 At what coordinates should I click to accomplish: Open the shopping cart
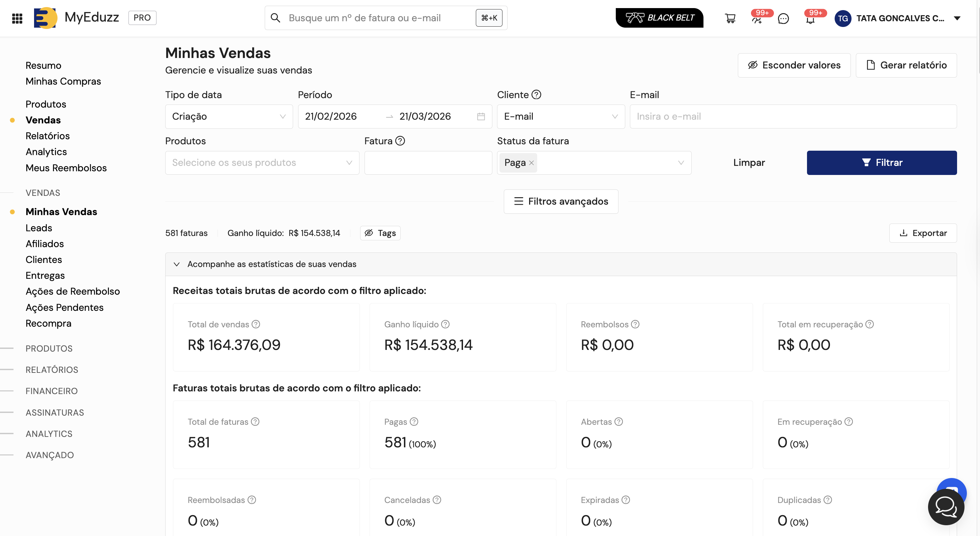[x=730, y=18]
